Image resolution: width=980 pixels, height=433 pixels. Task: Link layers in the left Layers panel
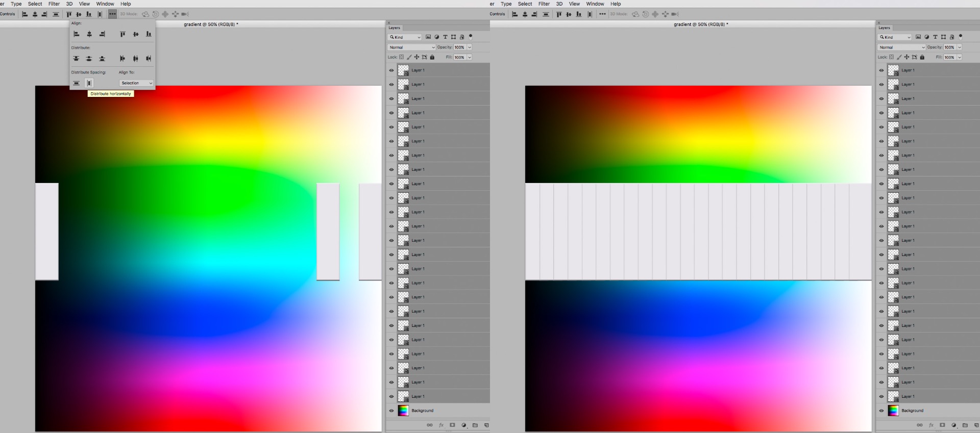[x=430, y=425]
